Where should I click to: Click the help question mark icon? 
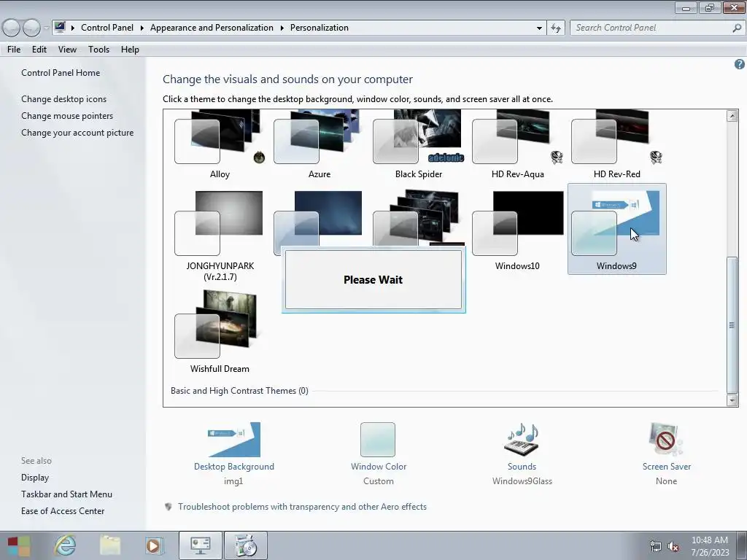(740, 64)
